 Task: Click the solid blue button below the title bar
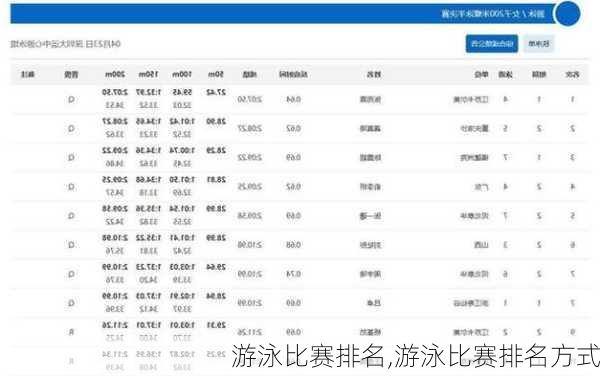492,44
